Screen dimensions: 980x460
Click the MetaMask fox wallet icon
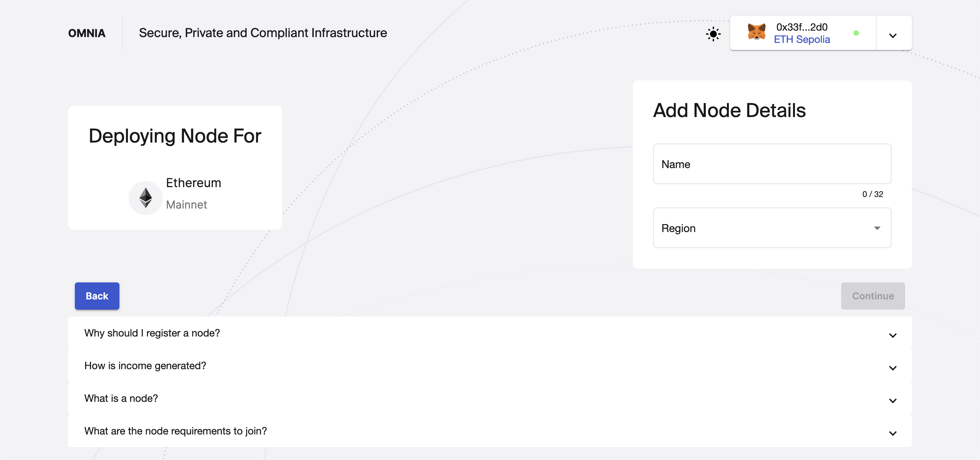click(756, 32)
